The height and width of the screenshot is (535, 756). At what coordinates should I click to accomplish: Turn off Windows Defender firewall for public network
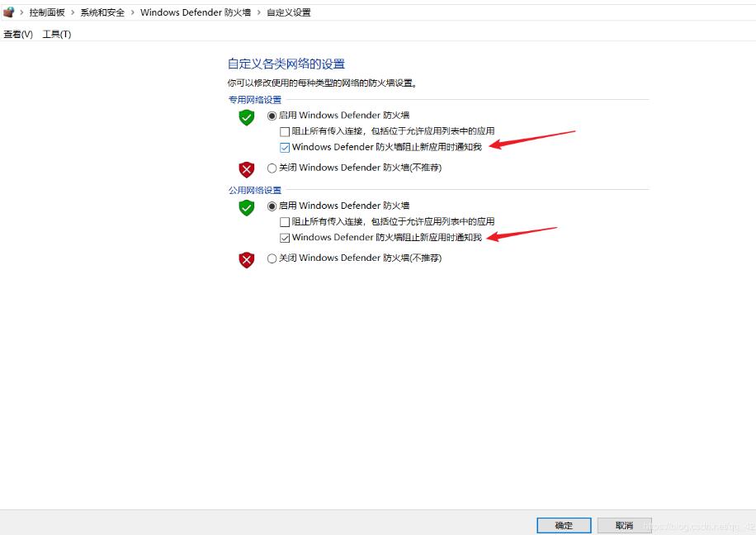272,258
